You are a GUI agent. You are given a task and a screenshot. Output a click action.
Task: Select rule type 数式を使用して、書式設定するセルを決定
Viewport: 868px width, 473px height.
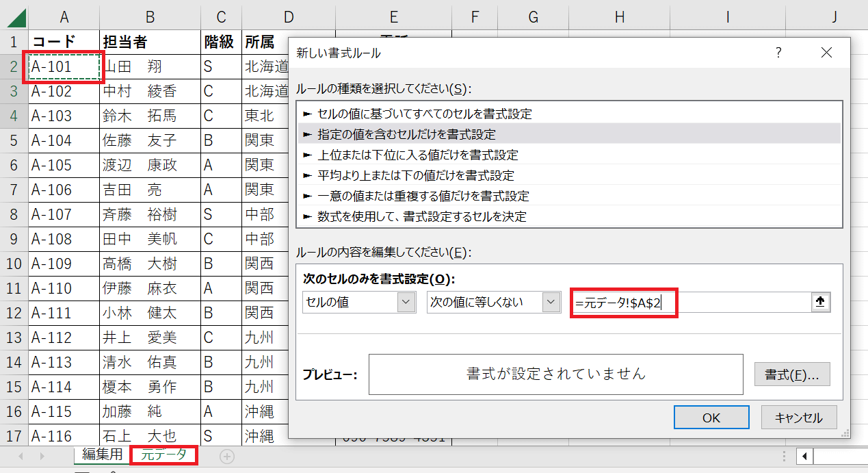(422, 217)
